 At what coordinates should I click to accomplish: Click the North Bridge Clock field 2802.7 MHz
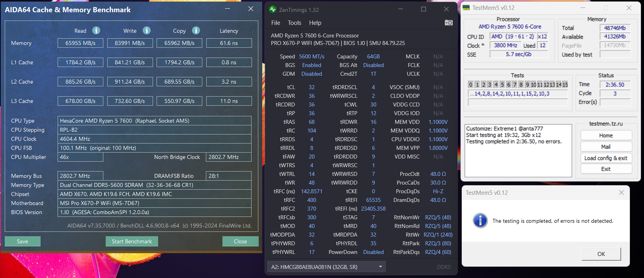tap(229, 157)
